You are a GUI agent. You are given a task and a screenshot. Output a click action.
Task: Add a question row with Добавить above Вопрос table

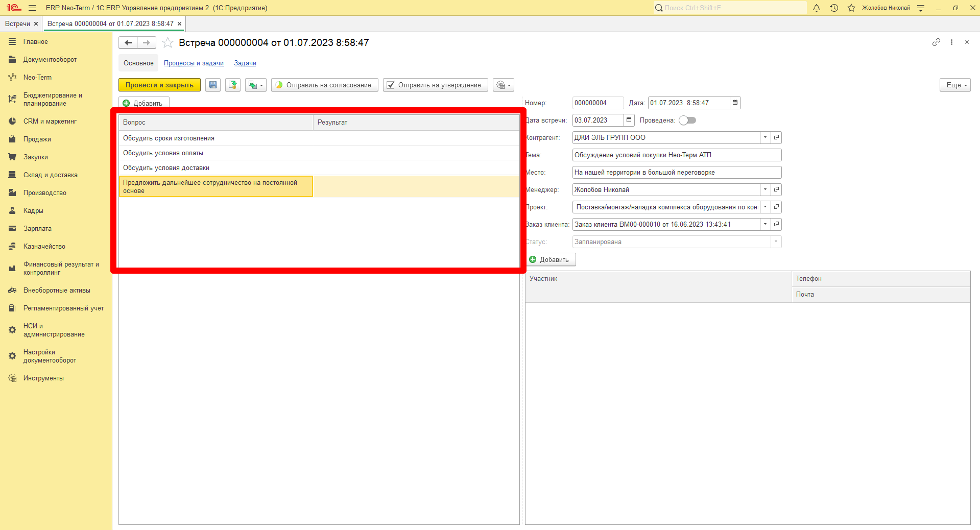click(144, 103)
